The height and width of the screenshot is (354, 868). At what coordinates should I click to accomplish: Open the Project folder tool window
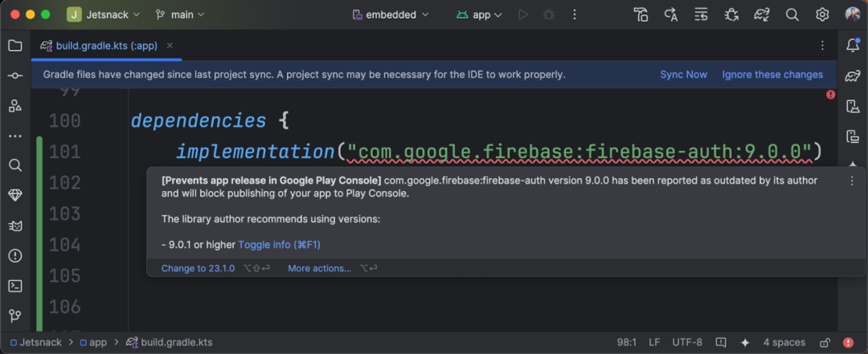click(14, 46)
